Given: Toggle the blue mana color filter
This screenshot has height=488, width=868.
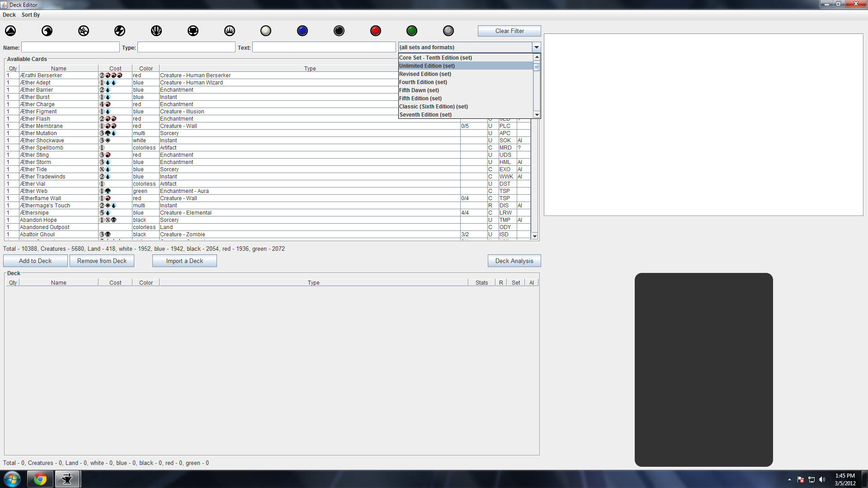Looking at the screenshot, I should click(x=302, y=31).
